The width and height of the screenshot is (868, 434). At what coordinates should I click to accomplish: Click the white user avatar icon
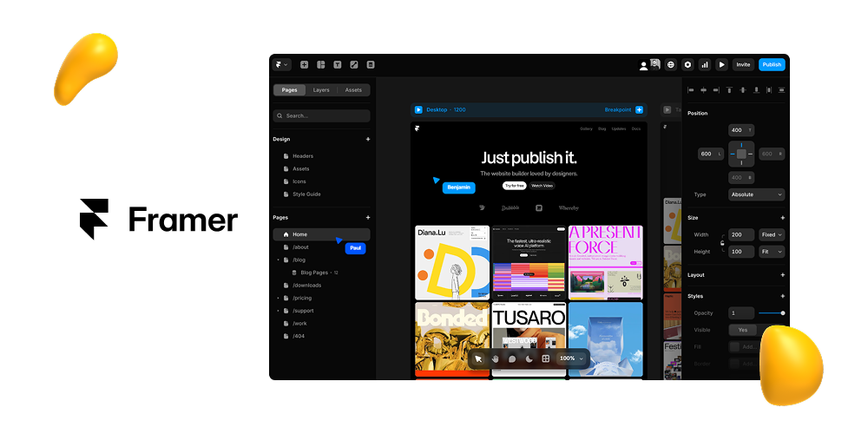pyautogui.click(x=643, y=65)
